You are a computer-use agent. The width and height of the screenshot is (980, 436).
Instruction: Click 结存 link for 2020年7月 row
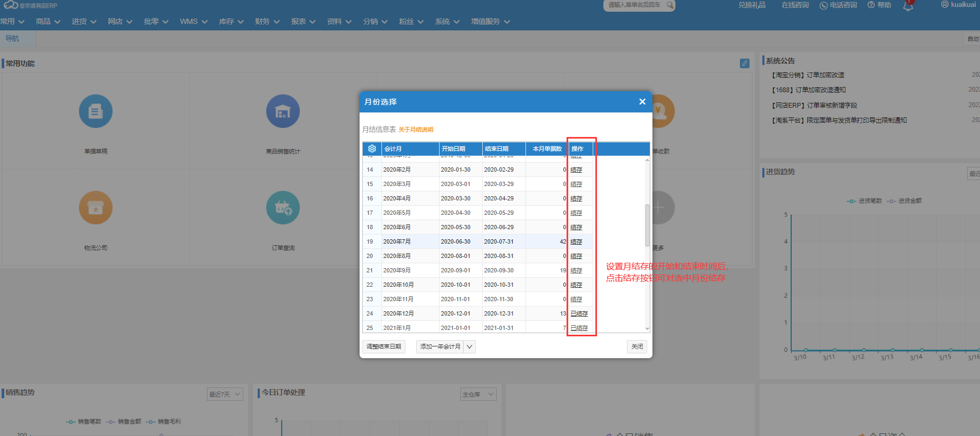tap(576, 242)
